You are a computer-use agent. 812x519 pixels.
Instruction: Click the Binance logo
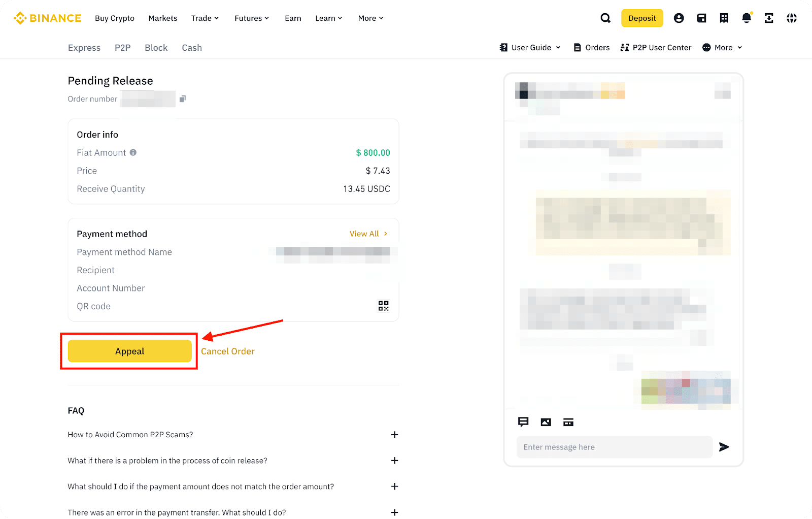click(47, 18)
